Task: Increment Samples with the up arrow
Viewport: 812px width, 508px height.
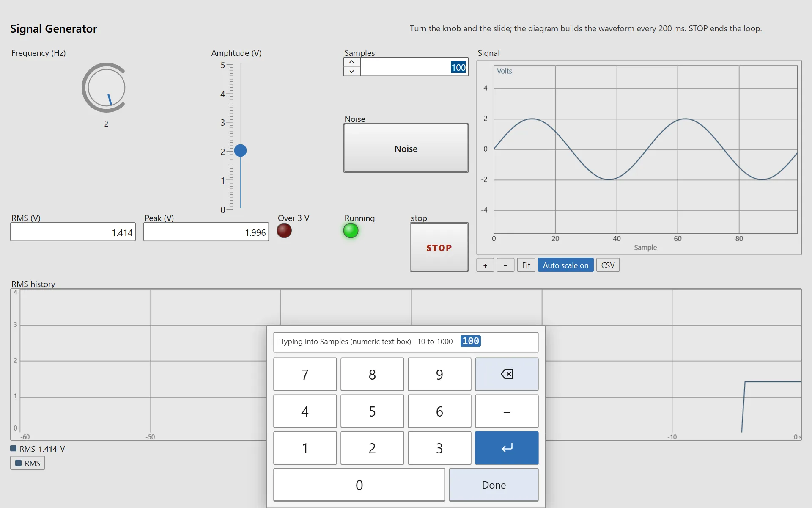Action: (x=352, y=62)
